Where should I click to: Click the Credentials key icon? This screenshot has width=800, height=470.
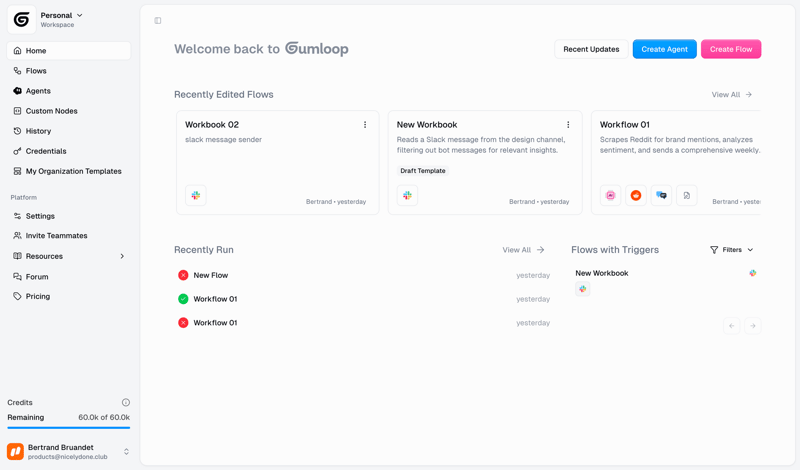click(17, 151)
